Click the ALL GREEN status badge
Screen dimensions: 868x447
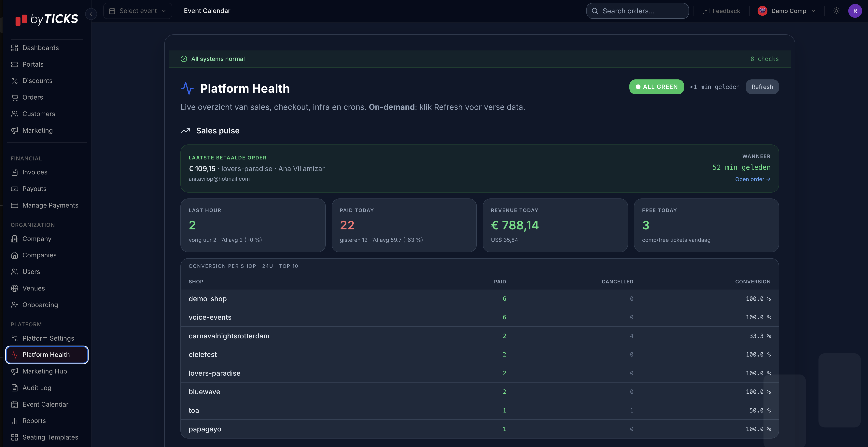pyautogui.click(x=656, y=87)
